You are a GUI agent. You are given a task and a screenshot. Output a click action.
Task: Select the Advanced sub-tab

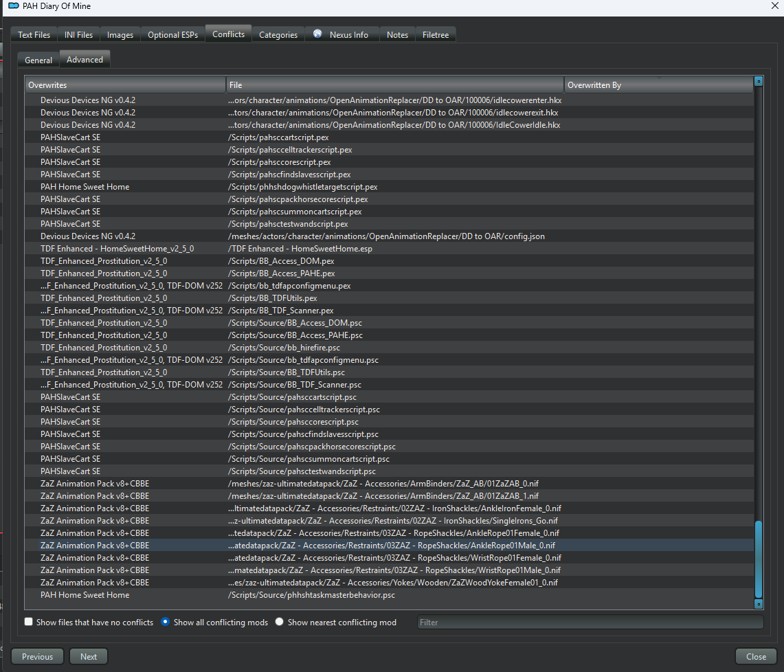click(85, 59)
